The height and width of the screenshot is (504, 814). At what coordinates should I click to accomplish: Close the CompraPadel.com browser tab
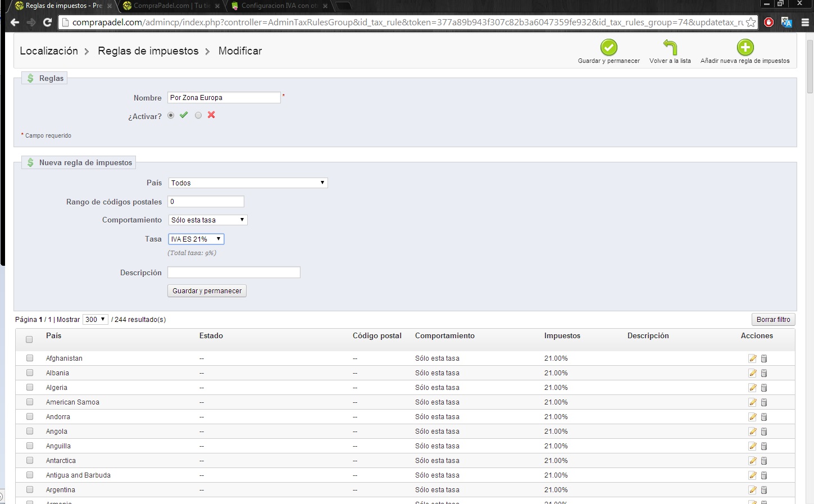pos(217,6)
